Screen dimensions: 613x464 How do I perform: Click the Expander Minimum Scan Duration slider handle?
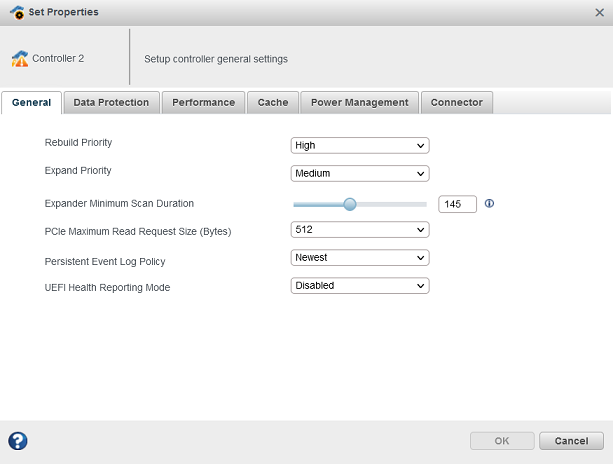click(x=350, y=204)
